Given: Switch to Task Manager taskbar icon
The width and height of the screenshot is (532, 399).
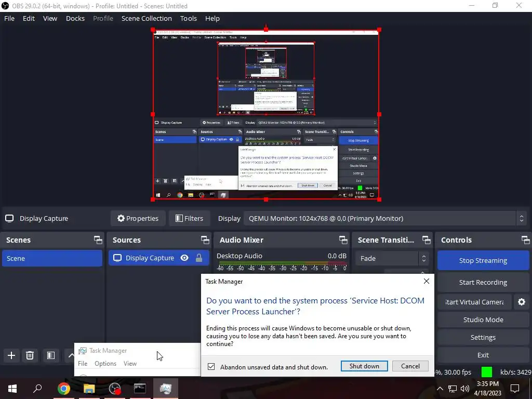Looking at the screenshot, I should [166, 389].
